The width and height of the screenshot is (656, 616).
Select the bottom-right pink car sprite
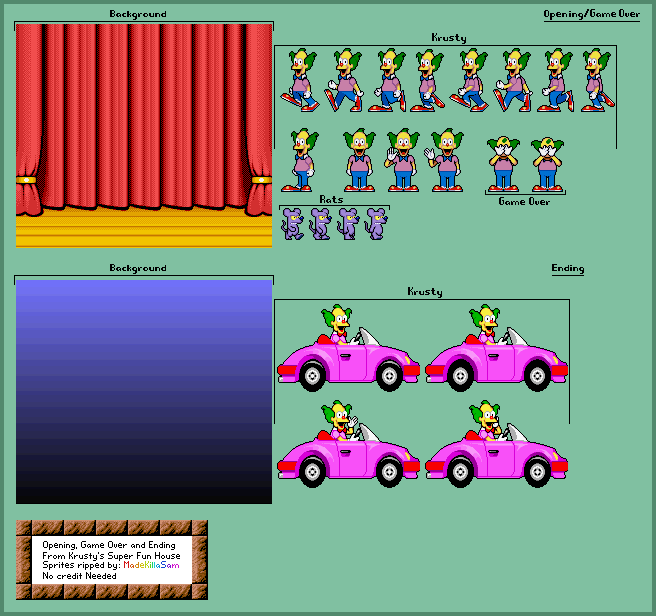497,444
